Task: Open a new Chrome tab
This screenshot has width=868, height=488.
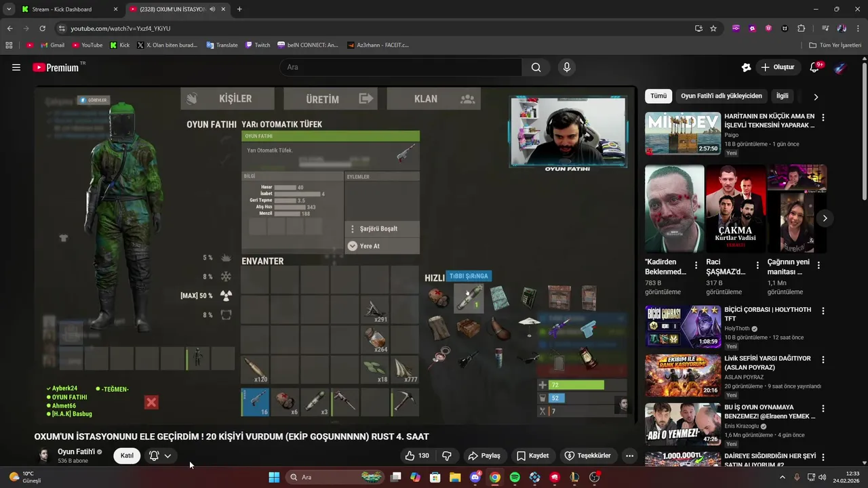Action: (239, 9)
